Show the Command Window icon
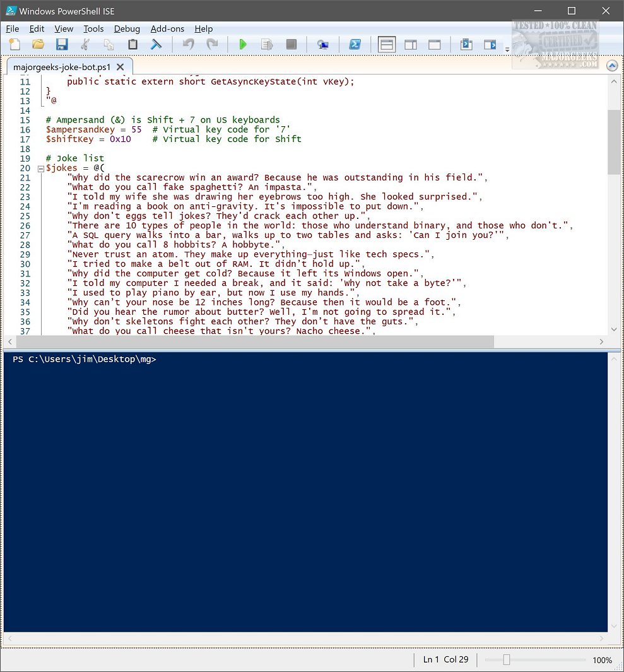This screenshot has width=624, height=672. pyautogui.click(x=466, y=44)
